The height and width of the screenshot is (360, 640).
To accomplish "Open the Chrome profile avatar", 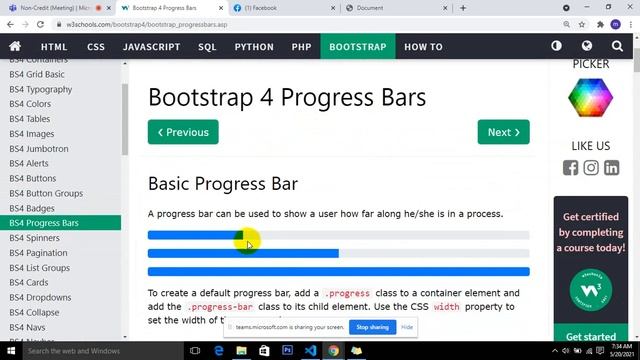I will tap(616, 24).
